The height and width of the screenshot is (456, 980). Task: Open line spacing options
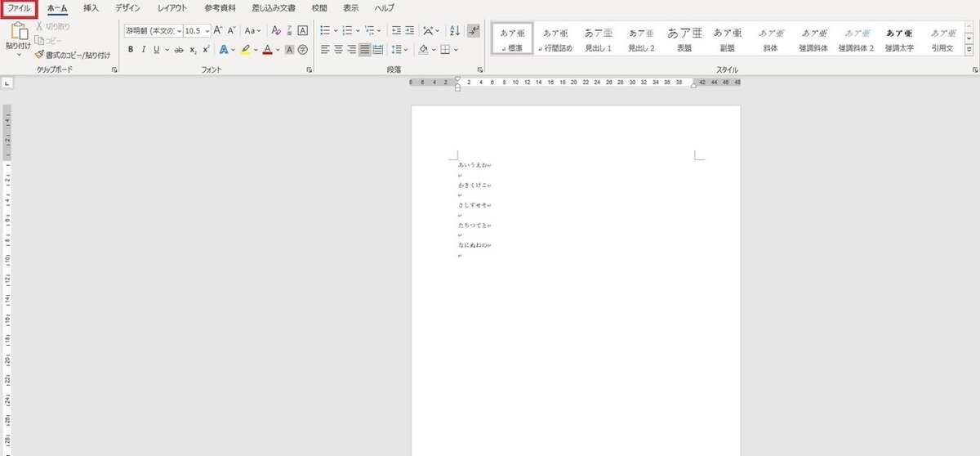click(399, 49)
